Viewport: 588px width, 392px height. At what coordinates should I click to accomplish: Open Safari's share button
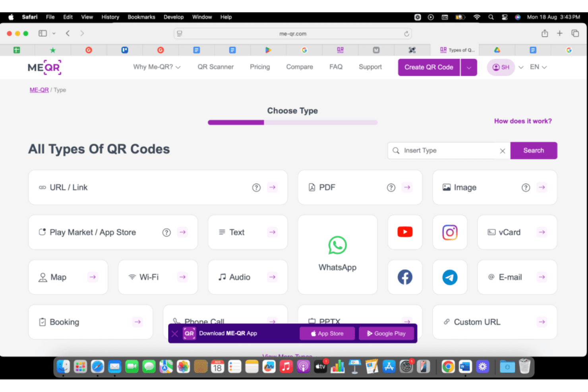545,33
